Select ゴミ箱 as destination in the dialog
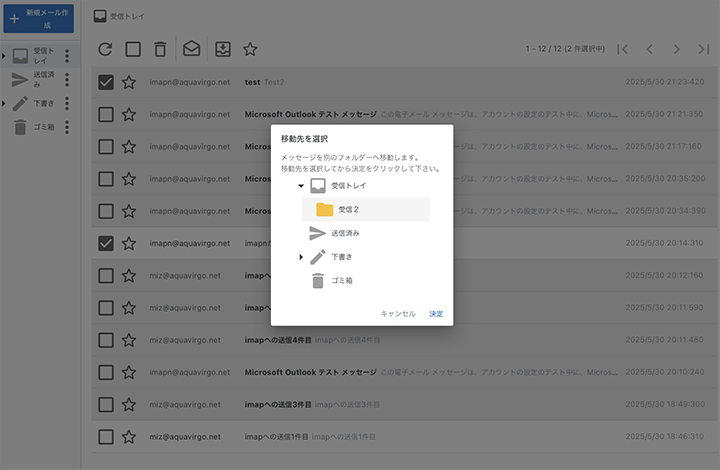This screenshot has height=470, width=720. coord(341,280)
